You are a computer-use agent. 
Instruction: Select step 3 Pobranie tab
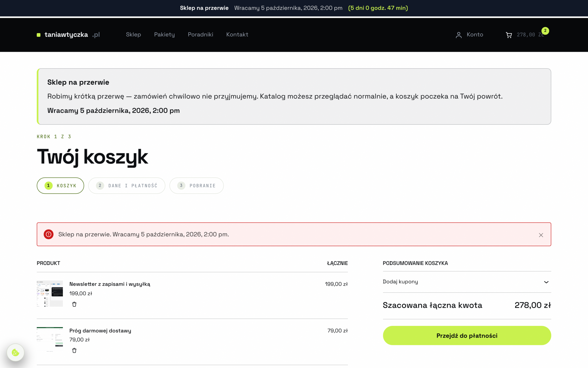[x=196, y=185]
